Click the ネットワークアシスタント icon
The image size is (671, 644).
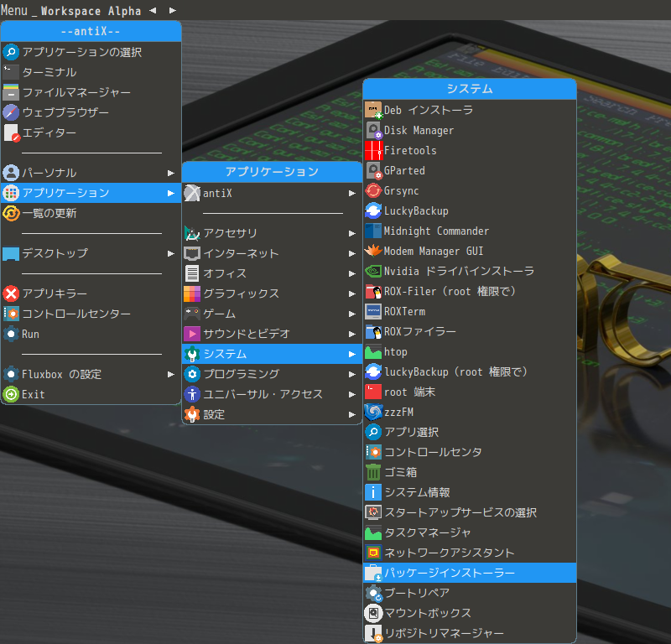pyautogui.click(x=373, y=553)
